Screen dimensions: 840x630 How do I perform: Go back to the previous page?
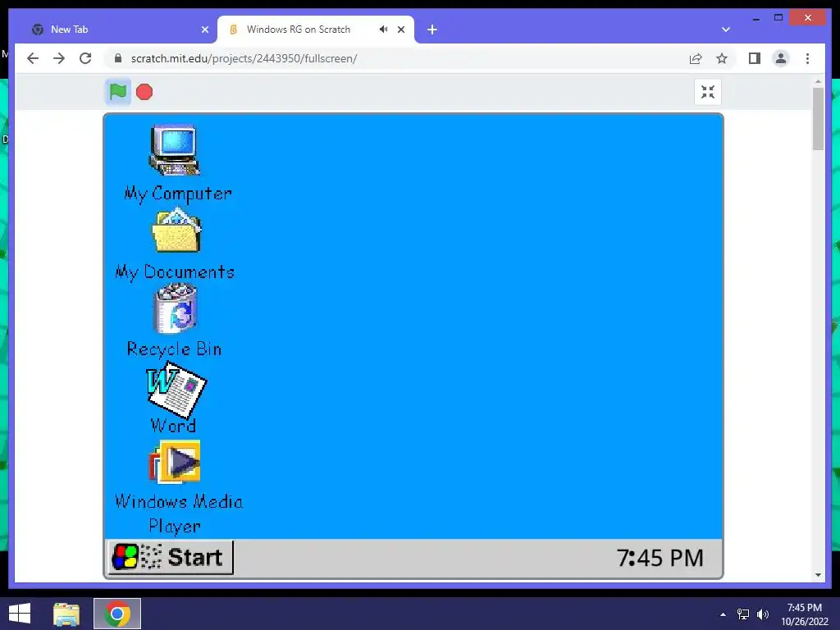pos(33,58)
